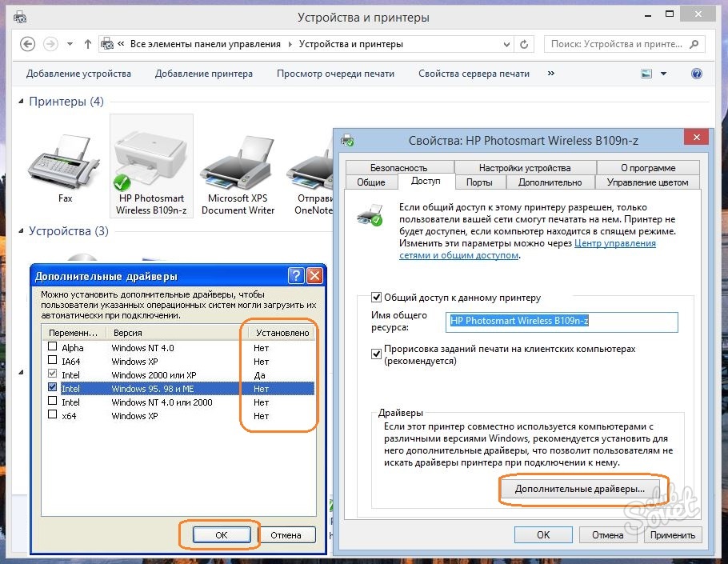Image resolution: width=728 pixels, height=564 pixels.
Task: Collapse the Принтеры (4) group
Action: tap(22, 102)
